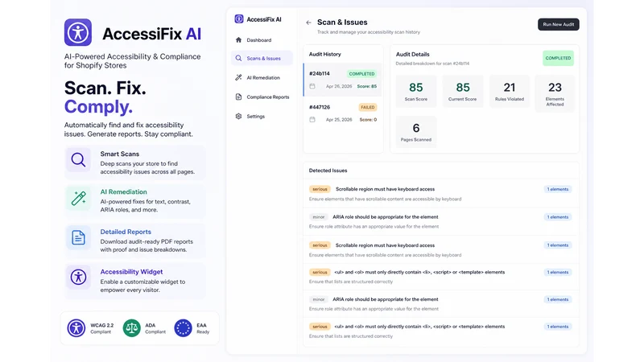This screenshot has height=362, width=644.
Task: Click the COMPLETED badge on audit #24b114
Action: point(361,74)
